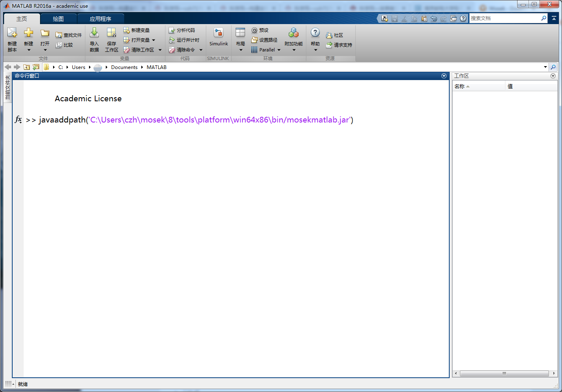Click the fx function browser icon

(18, 120)
